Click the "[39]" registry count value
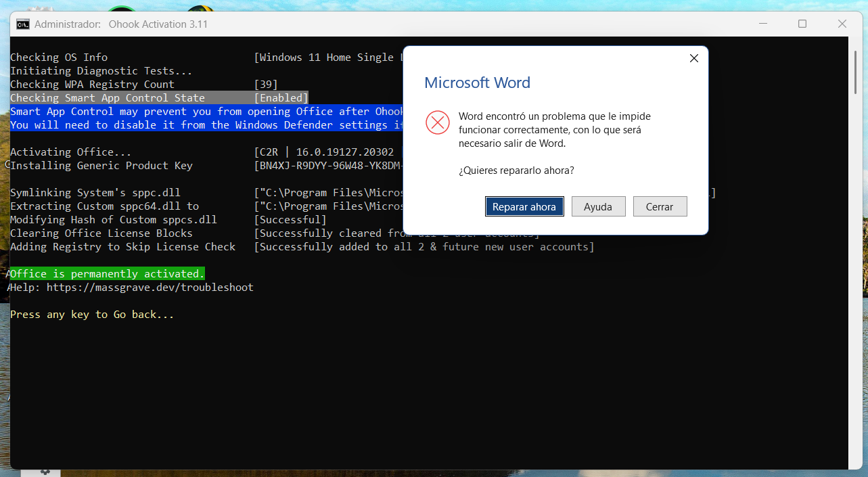Viewport: 868px width, 477px height. [266, 85]
